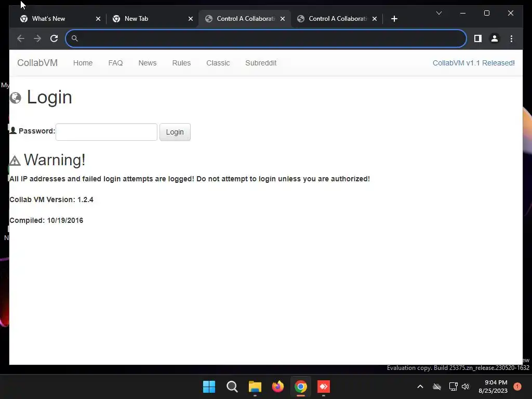The width and height of the screenshot is (532, 399).
Task: Open Firefox from the taskbar
Action: tap(278, 387)
